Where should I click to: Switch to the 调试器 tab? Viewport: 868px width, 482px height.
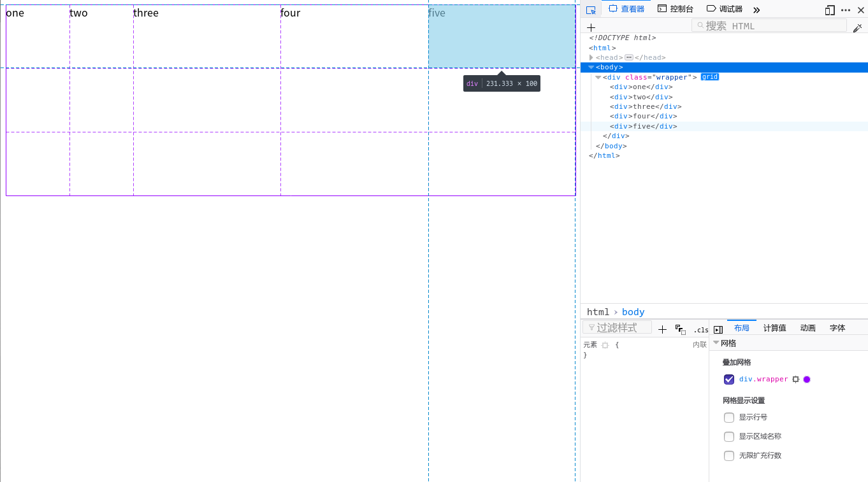coord(725,9)
